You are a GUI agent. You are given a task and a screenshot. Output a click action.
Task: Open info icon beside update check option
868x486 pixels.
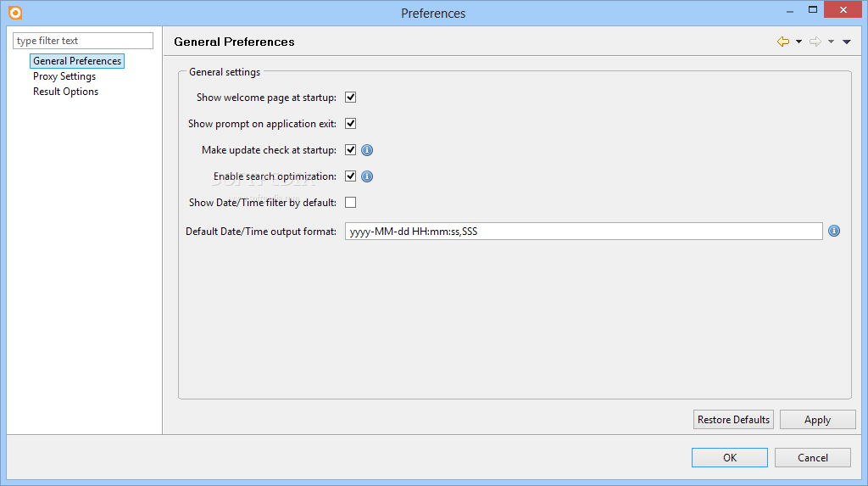click(367, 150)
